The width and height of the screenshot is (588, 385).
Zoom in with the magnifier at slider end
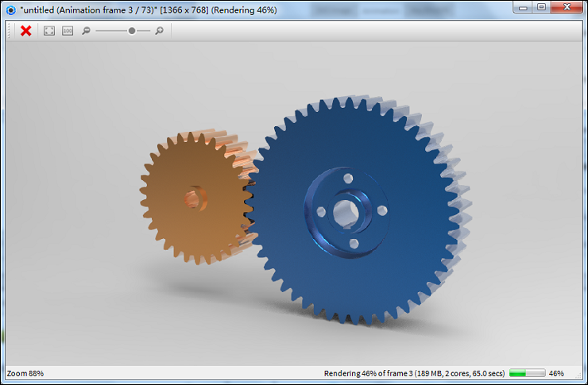(160, 31)
